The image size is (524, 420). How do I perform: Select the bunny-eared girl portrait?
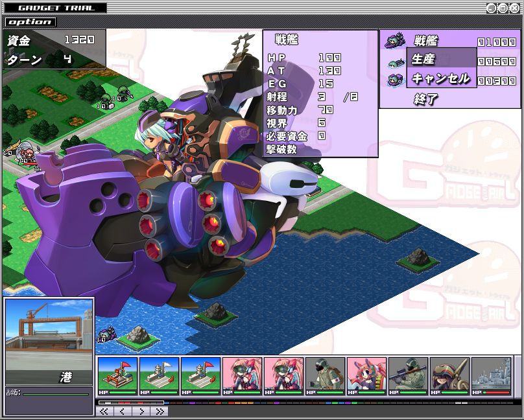(x=366, y=376)
